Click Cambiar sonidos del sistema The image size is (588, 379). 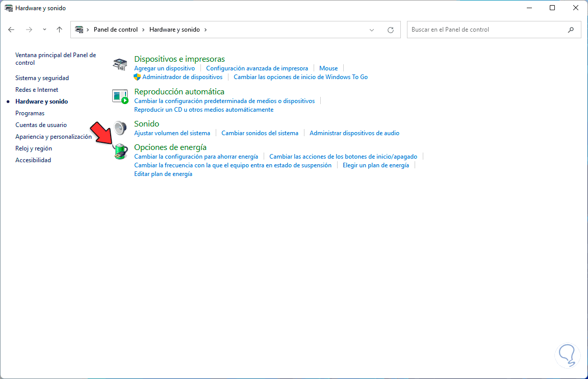pyautogui.click(x=260, y=133)
